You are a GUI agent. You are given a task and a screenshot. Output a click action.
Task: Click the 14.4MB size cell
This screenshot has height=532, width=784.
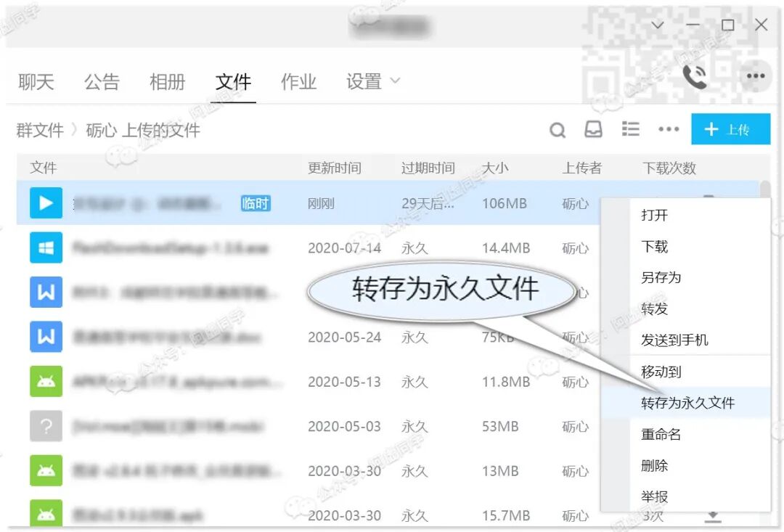tap(506, 248)
